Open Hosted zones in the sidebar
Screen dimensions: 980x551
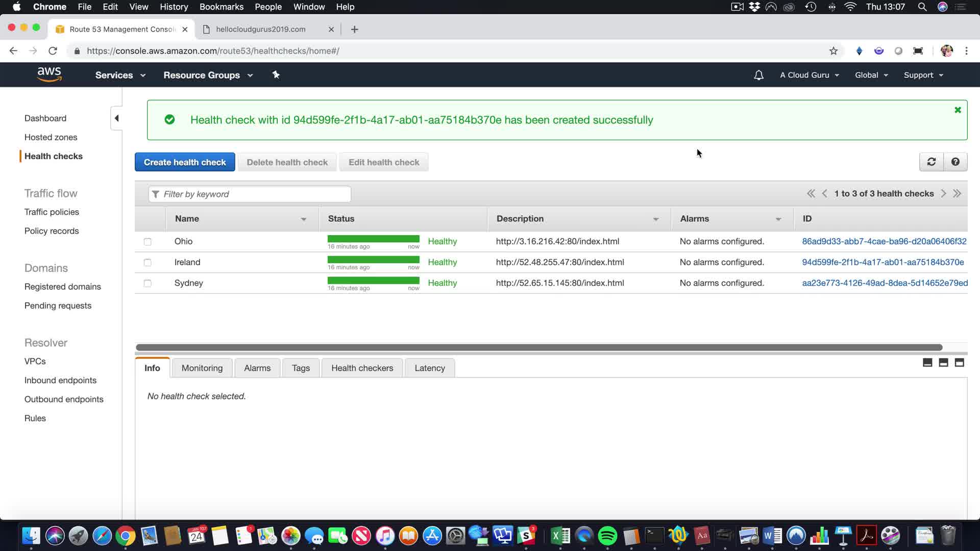[x=51, y=137]
